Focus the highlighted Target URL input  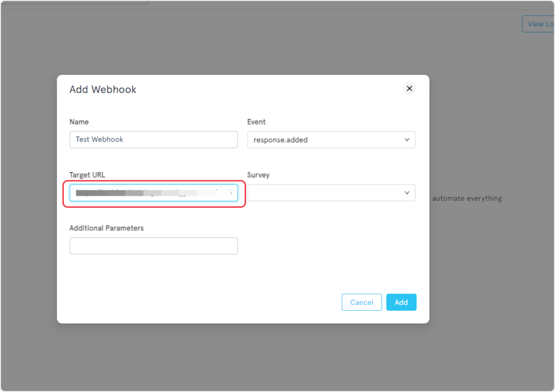tap(153, 193)
